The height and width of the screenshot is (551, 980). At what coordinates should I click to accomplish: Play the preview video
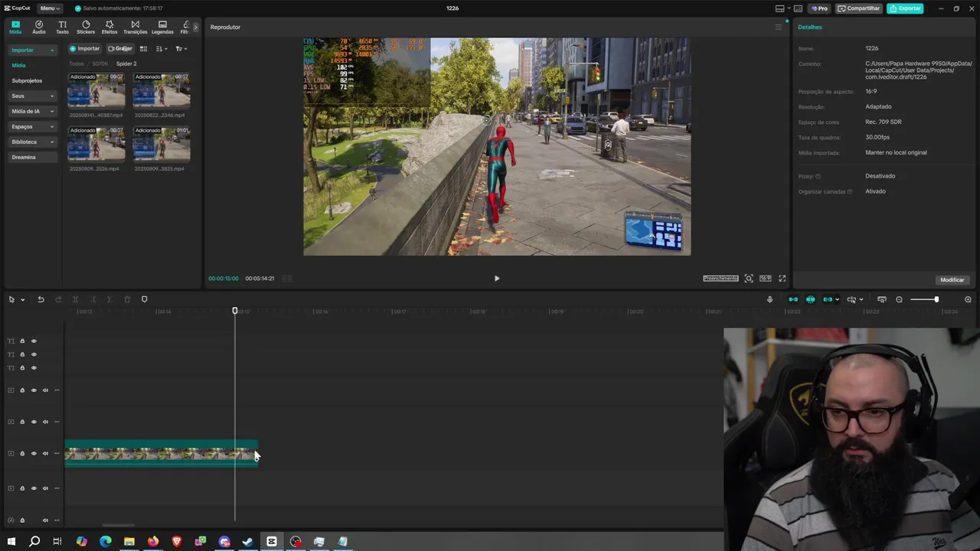(x=497, y=279)
